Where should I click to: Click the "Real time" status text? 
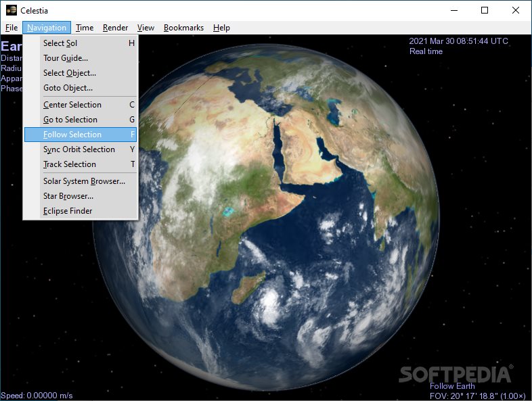point(426,51)
